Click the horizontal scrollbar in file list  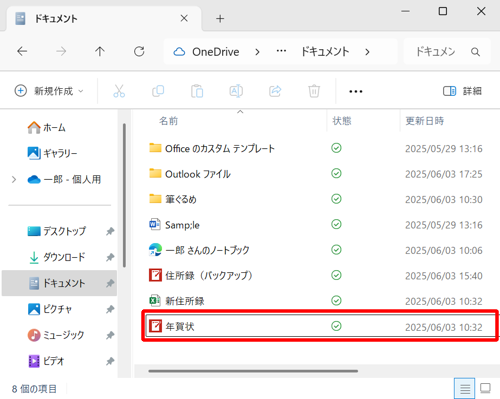point(253,371)
